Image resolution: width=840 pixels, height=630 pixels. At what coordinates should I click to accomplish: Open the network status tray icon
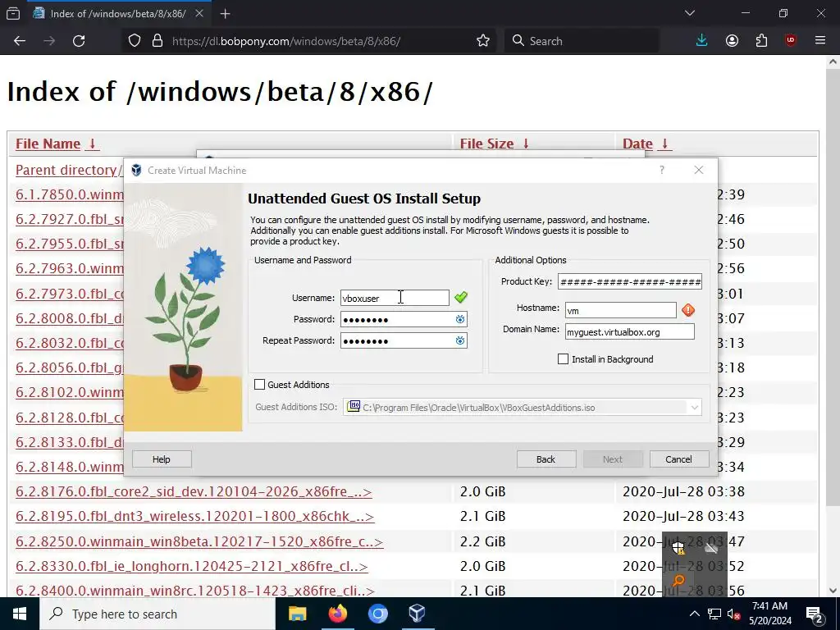(x=714, y=614)
